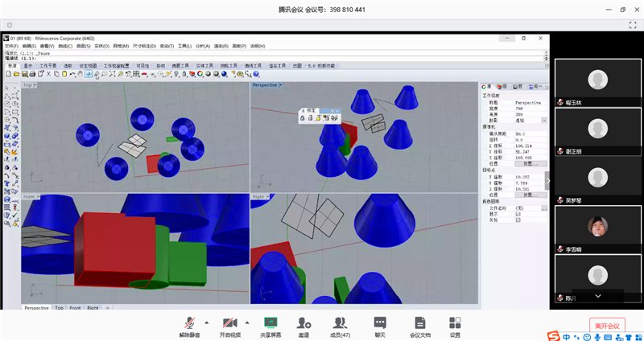The image size is (644, 341).
Task: Expand video options arrow beside 开启视频
Action: [x=246, y=320]
